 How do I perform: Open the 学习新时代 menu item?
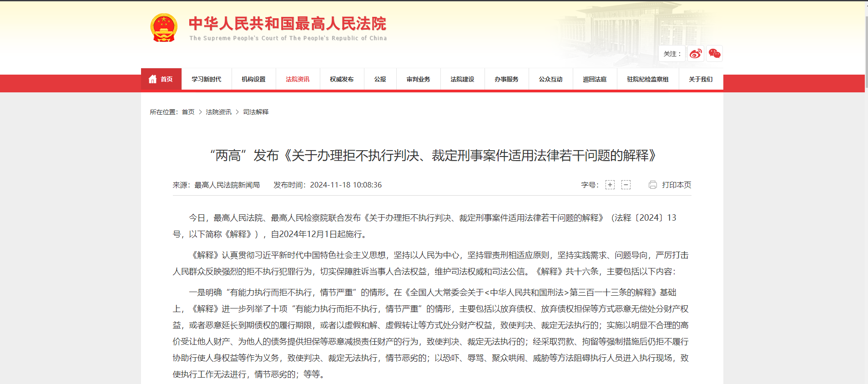[x=207, y=79]
